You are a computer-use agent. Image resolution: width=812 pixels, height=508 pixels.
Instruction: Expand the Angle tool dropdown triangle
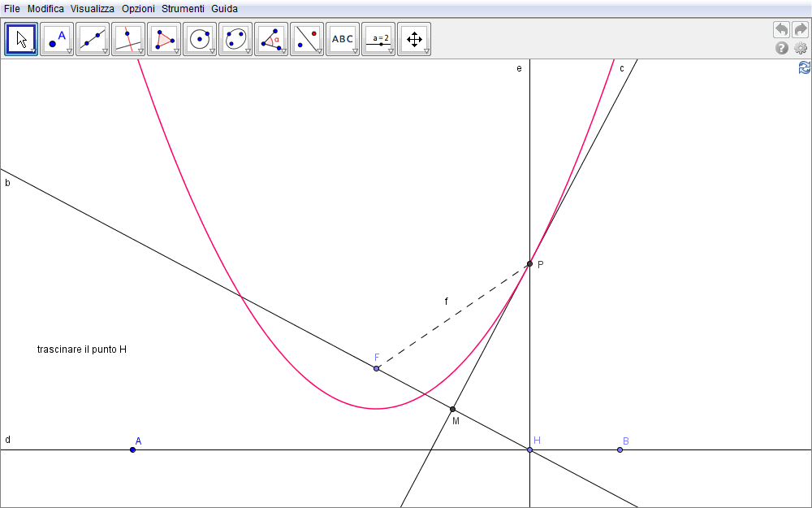click(x=283, y=51)
